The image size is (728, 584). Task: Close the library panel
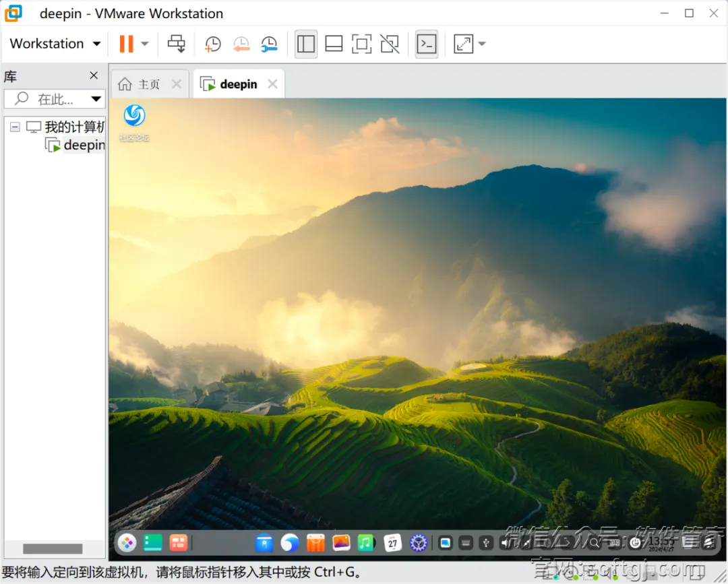tap(94, 75)
